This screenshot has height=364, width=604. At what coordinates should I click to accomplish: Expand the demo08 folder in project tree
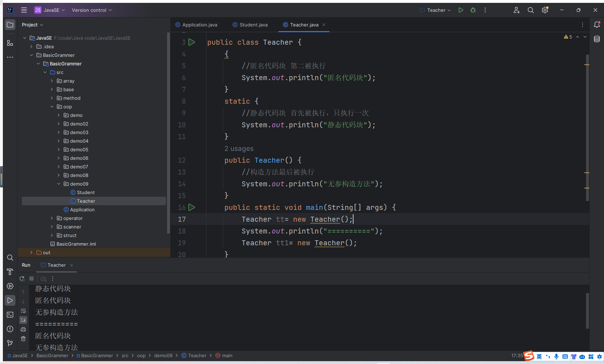(59, 175)
